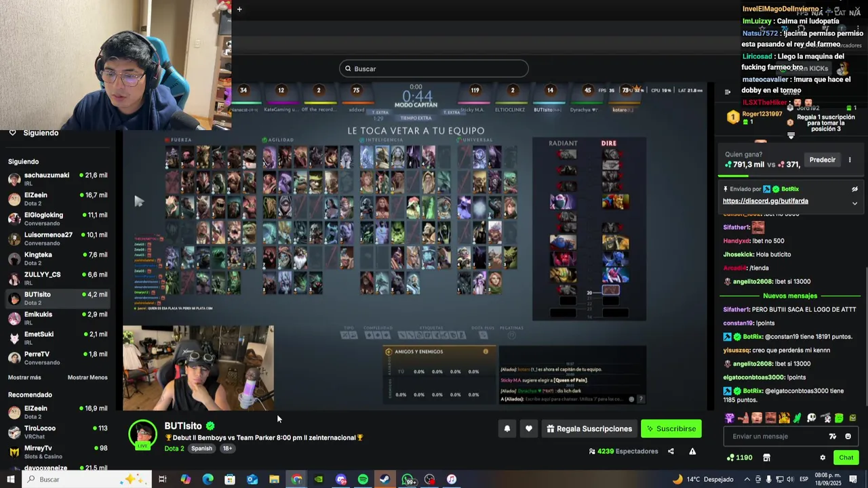Screen dimensions: 868x488
Task: Open the channel points shop icon
Action: tap(766, 457)
